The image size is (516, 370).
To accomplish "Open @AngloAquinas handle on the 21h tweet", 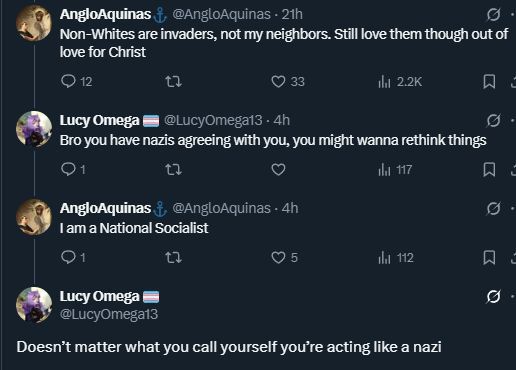I will point(221,14).
